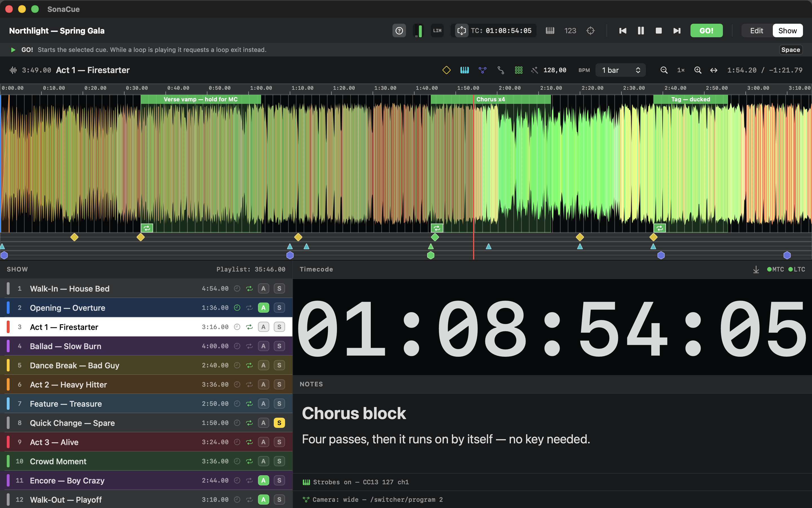Skip to the previous cue
Viewport: 812px width, 508px height.
[x=623, y=30]
